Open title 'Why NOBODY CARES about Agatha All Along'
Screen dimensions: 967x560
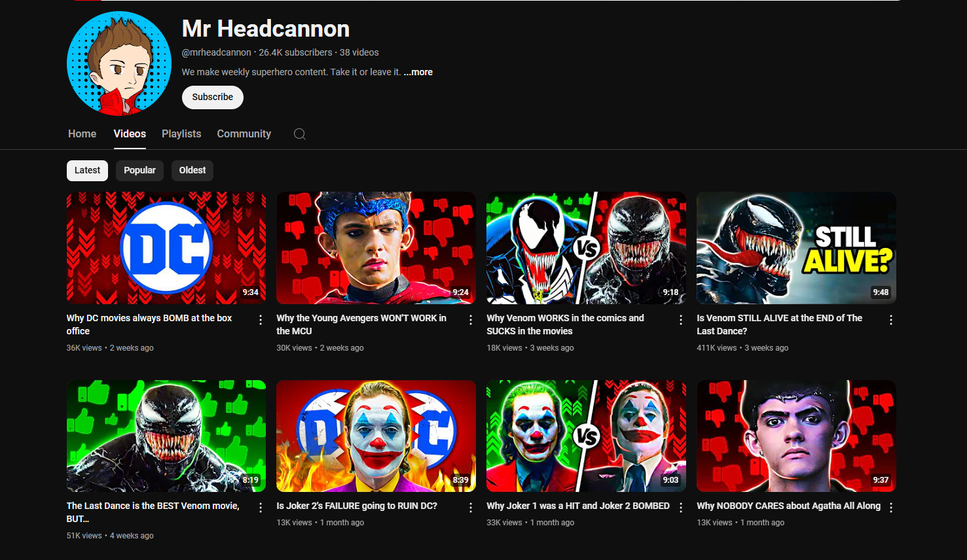tap(788, 506)
